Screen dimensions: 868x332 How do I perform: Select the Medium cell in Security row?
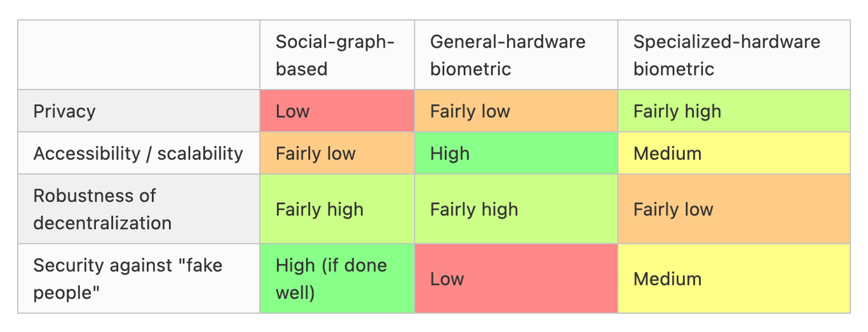click(x=734, y=279)
